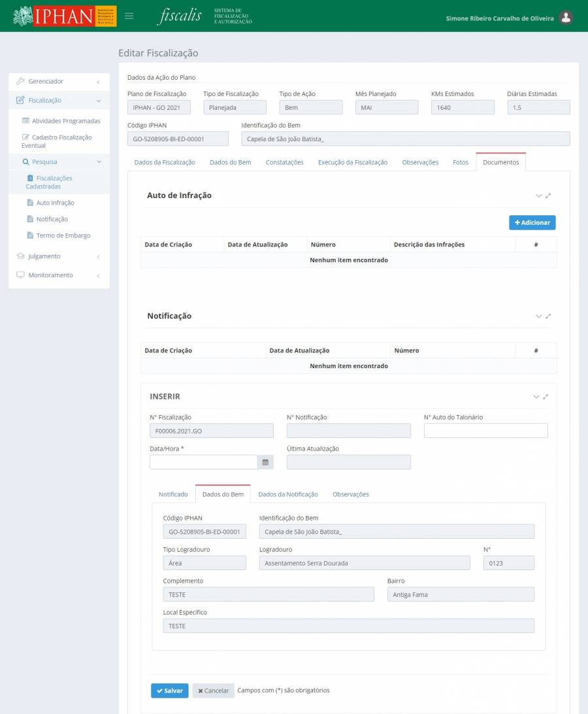Click the hamburger menu icon in header
The width and height of the screenshot is (588, 714).
coord(129,16)
